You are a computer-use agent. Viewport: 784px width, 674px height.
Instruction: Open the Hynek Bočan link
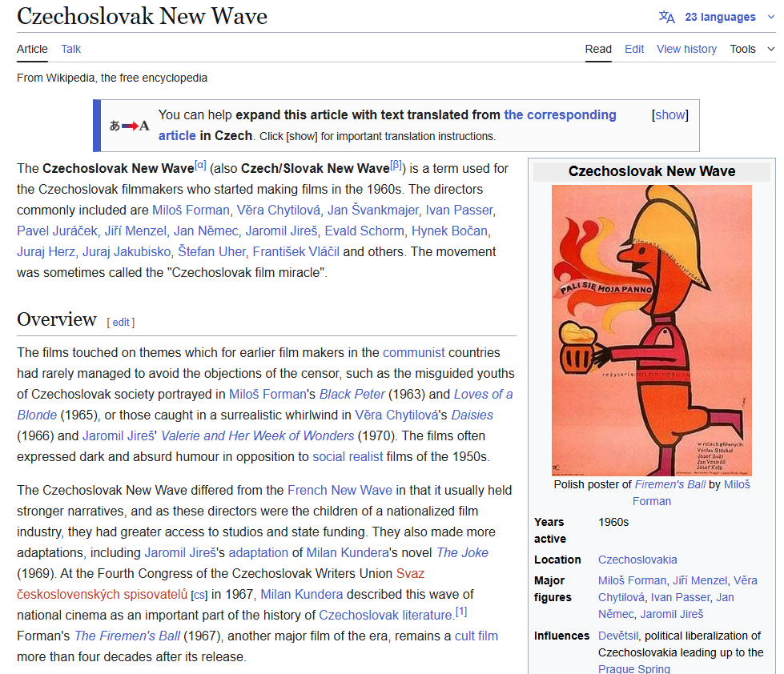[x=449, y=231]
